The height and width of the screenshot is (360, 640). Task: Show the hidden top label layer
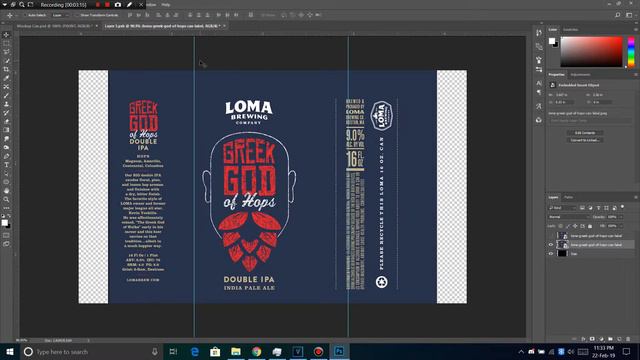tap(551, 236)
